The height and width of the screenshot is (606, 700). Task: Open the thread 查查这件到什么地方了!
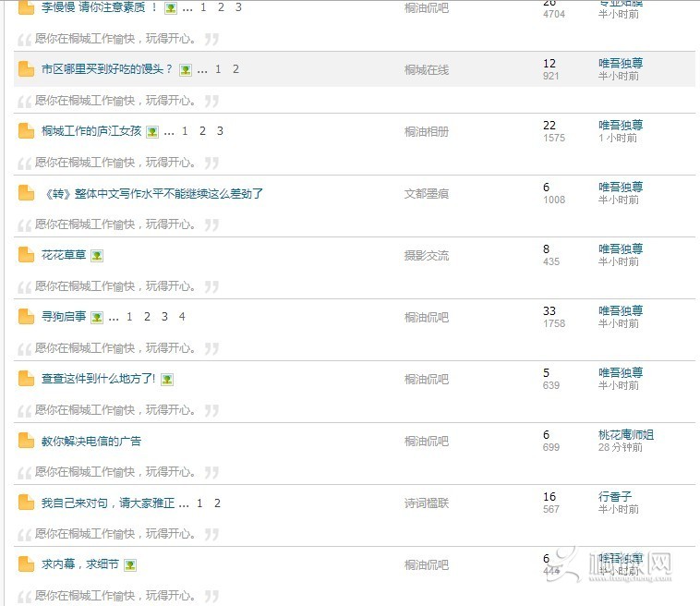click(x=98, y=379)
